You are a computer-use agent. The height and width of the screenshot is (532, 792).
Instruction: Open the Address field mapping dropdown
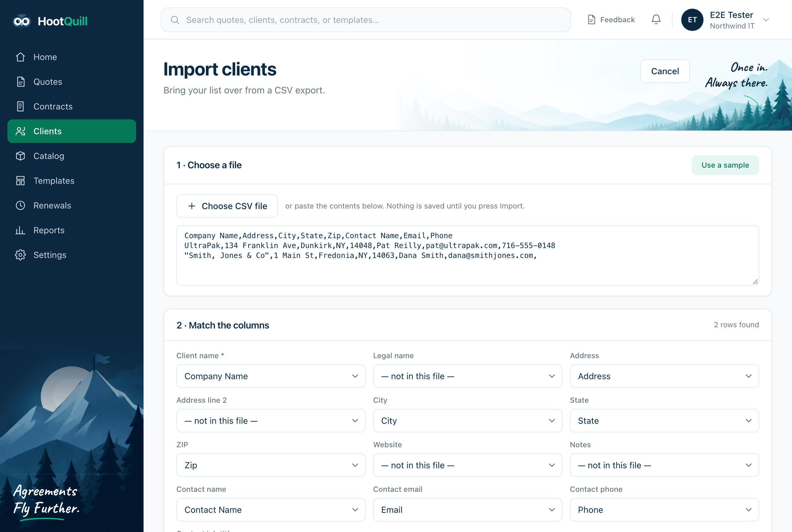pos(664,376)
